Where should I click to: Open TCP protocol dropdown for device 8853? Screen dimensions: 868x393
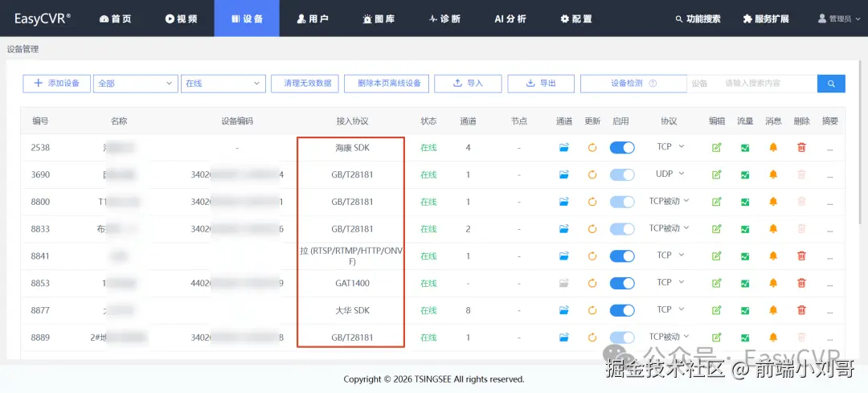670,282
